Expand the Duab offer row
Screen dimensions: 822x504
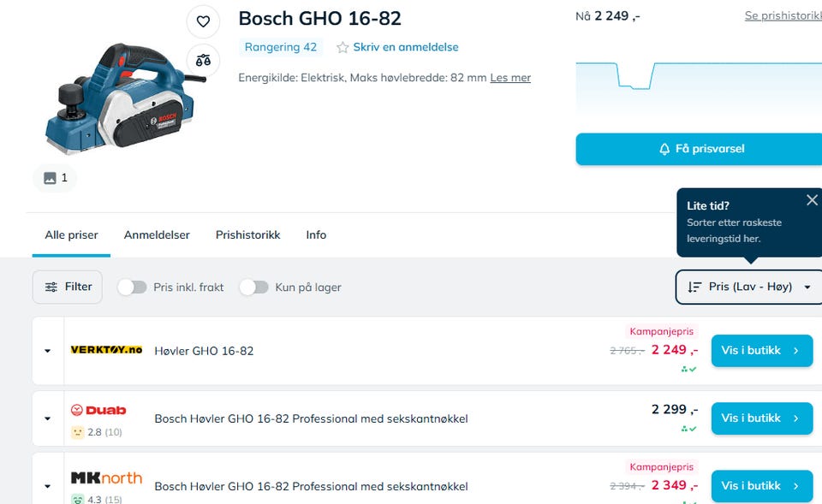coord(48,418)
